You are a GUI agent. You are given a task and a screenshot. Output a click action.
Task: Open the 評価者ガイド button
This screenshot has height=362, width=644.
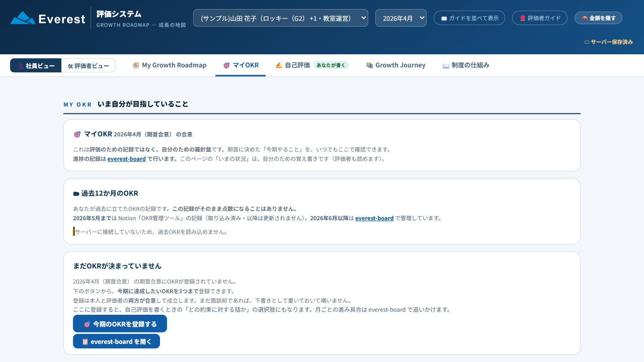540,18
